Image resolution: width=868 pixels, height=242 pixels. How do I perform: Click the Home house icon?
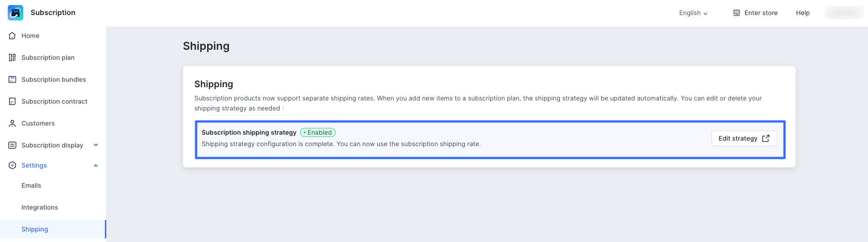[x=12, y=36]
